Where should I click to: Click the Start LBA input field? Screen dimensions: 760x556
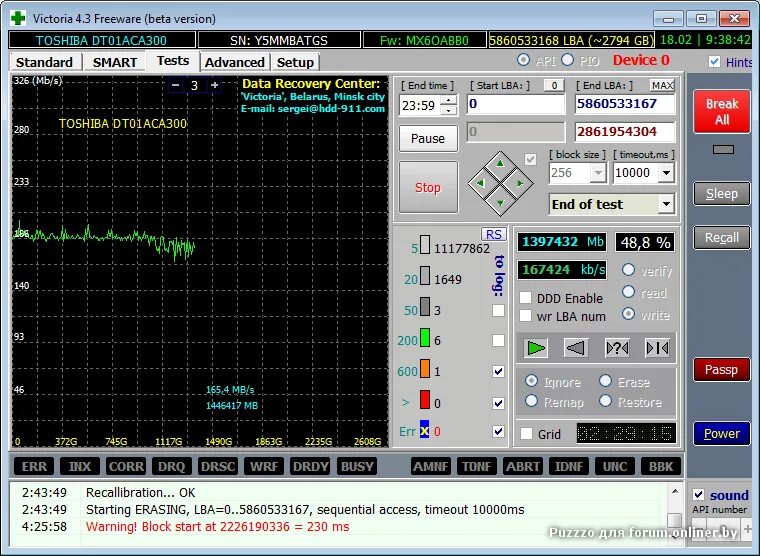coord(516,104)
